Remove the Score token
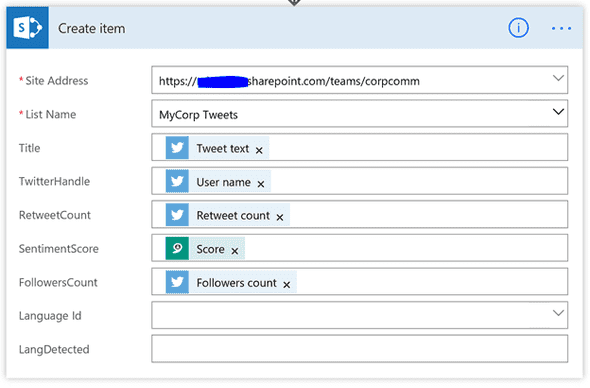The image size is (590, 388). point(235,251)
